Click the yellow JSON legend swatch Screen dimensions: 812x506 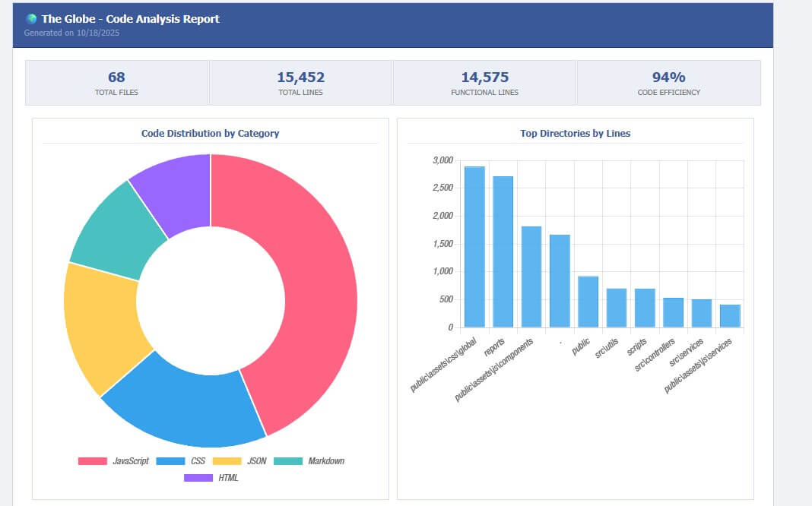coord(227,461)
